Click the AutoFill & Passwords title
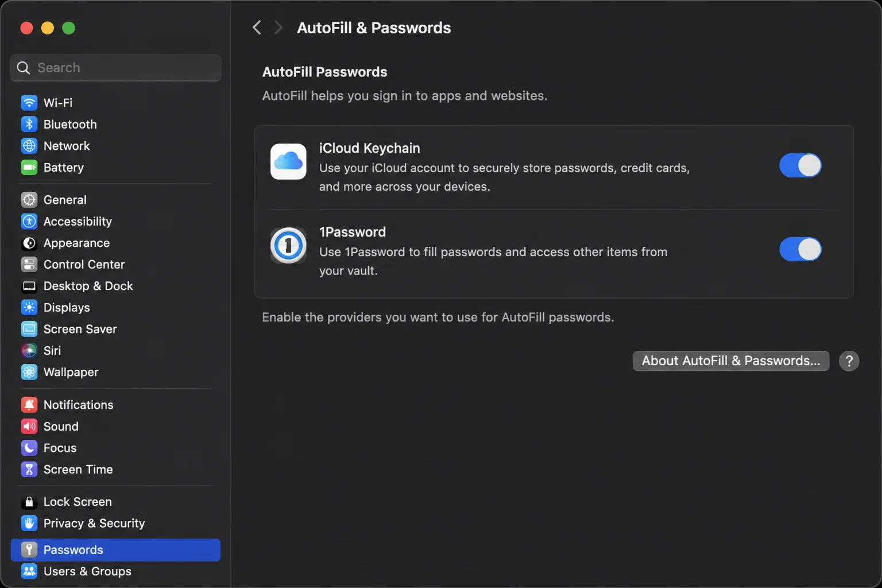 (x=374, y=28)
